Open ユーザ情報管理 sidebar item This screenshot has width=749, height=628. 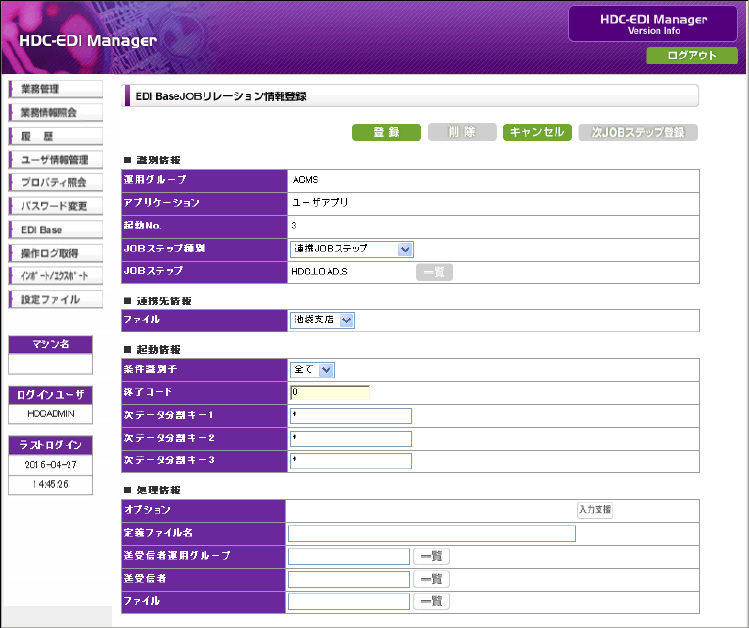(55, 159)
